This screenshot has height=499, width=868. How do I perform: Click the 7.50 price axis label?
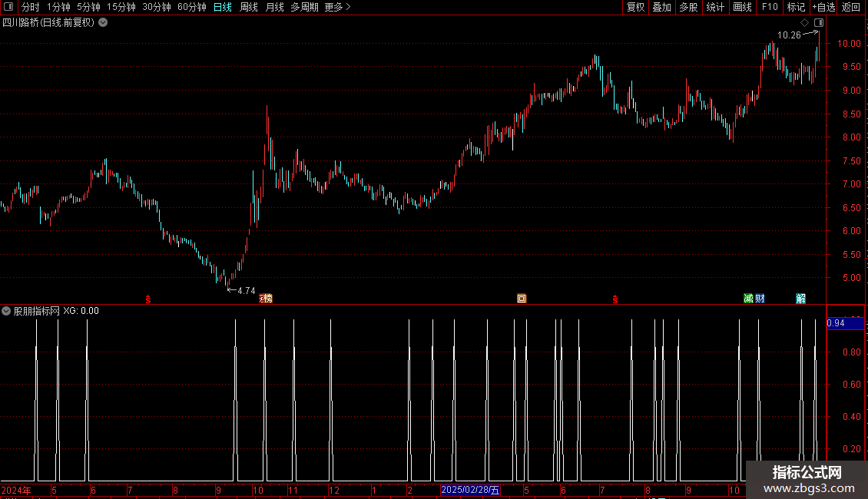coord(851,161)
